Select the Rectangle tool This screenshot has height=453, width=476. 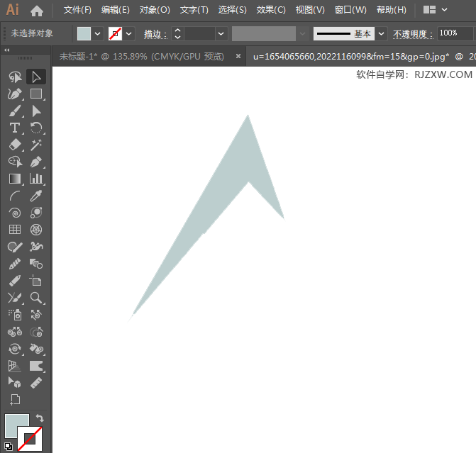pos(36,94)
